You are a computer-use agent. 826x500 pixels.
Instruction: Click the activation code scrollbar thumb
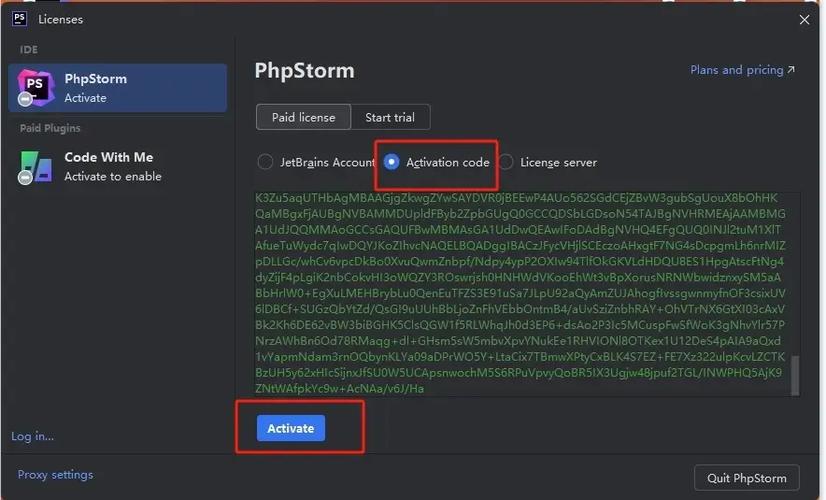pos(796,376)
